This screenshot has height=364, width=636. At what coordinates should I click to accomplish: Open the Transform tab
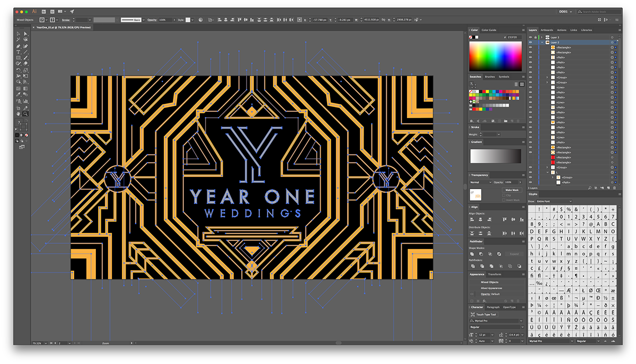pyautogui.click(x=494, y=274)
